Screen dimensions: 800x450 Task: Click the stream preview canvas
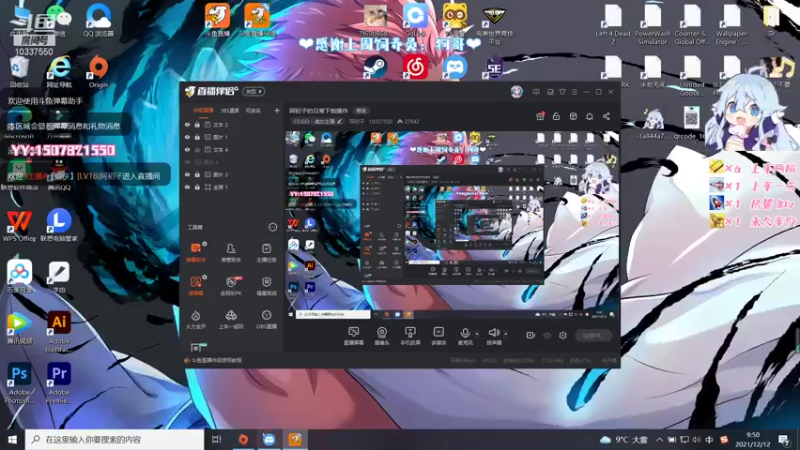click(x=452, y=225)
